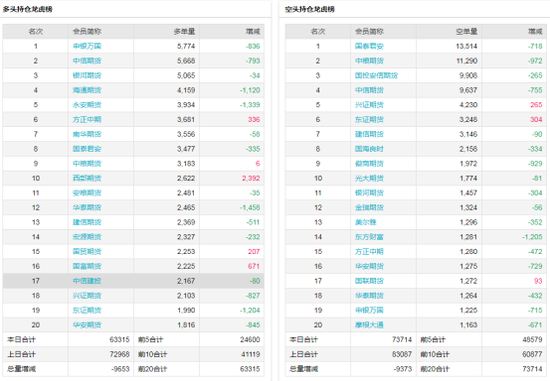Image resolution: width=550 pixels, height=381 pixels.
Task: Click 东证期货 link ranked 19 in long table
Action: tap(87, 310)
